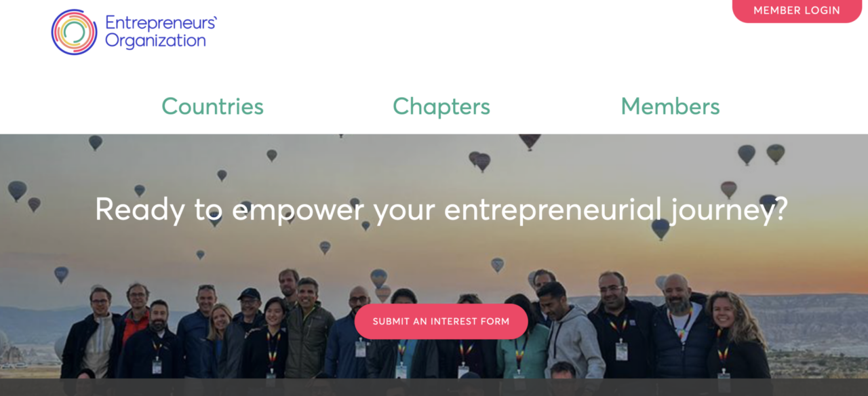This screenshot has height=396, width=868.
Task: Open the Member Login button
Action: [797, 10]
